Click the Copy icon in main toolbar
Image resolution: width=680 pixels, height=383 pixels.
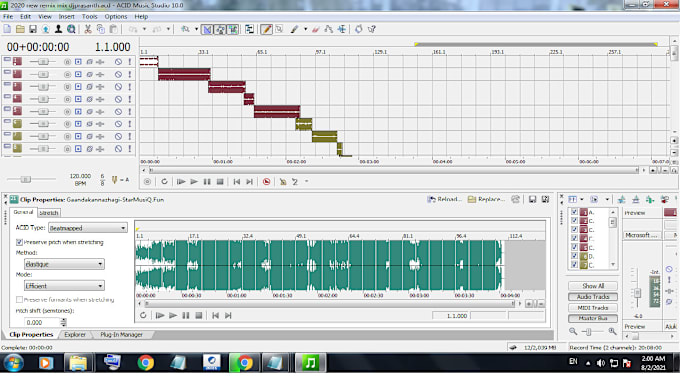point(101,29)
